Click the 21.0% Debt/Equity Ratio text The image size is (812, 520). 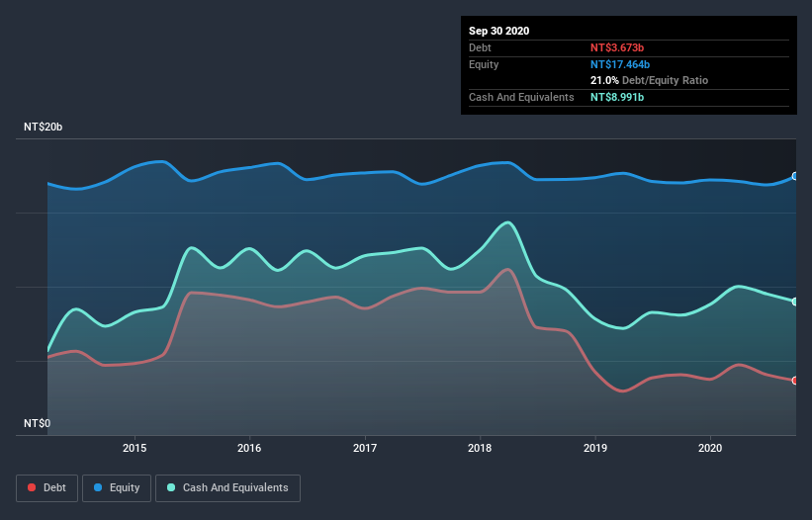[649, 80]
